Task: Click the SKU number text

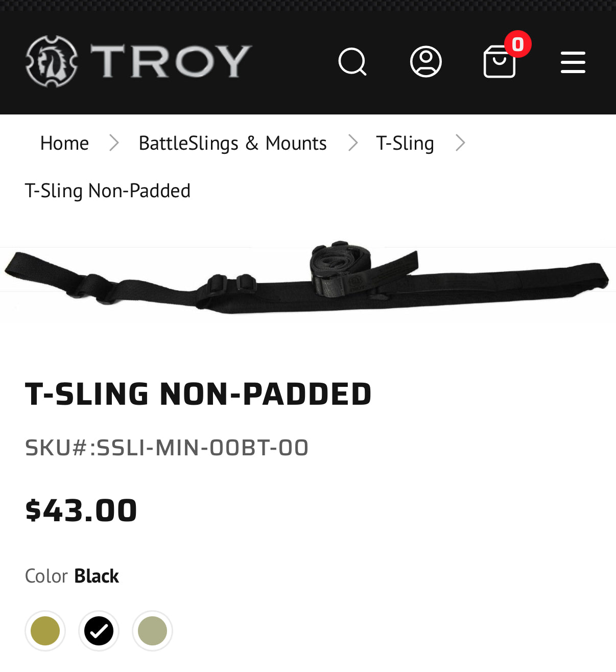Action: [167, 448]
